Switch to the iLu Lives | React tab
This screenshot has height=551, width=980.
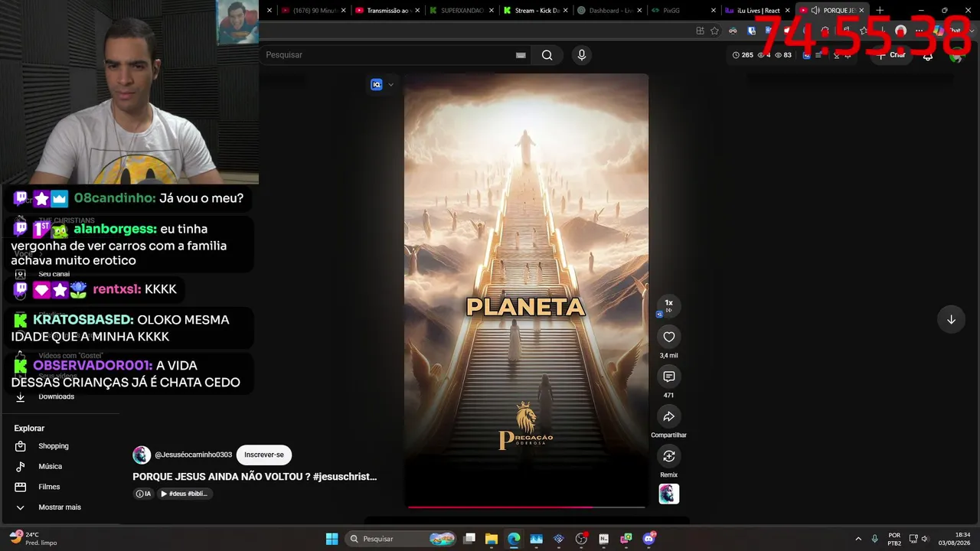(x=757, y=11)
